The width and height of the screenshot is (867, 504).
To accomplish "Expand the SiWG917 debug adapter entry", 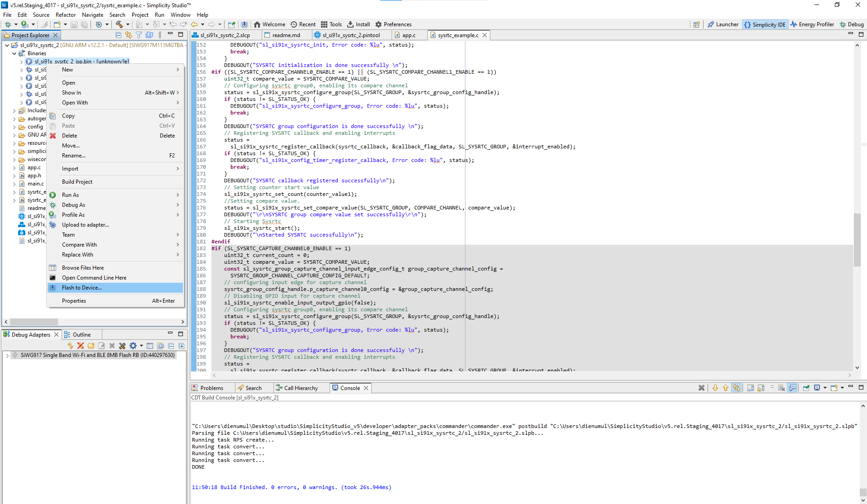I will pos(7,356).
